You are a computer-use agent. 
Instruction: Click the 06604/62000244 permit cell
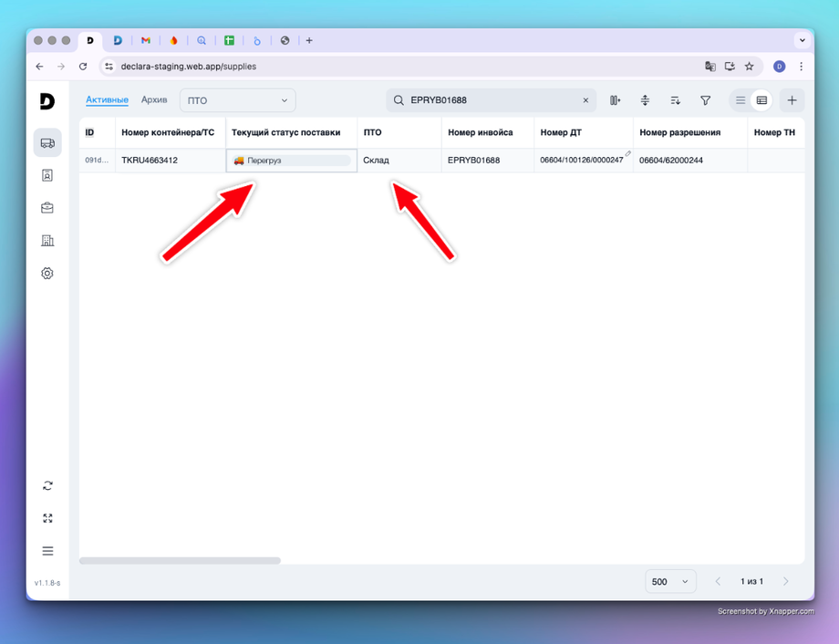pyautogui.click(x=690, y=160)
